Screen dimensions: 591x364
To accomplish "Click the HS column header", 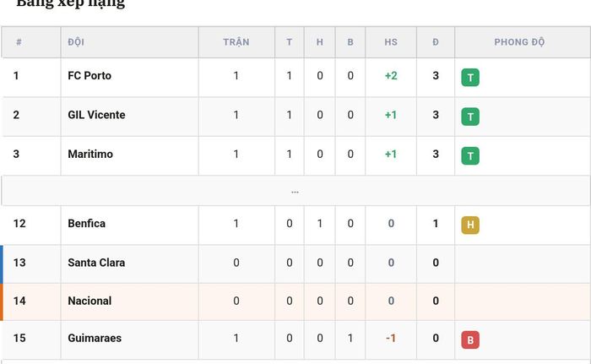I will point(391,42).
